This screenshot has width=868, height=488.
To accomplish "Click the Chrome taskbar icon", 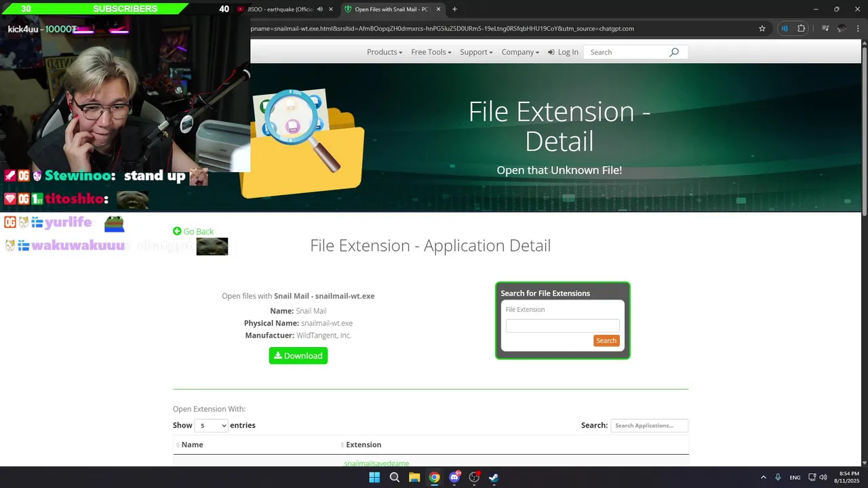I will [x=434, y=478].
